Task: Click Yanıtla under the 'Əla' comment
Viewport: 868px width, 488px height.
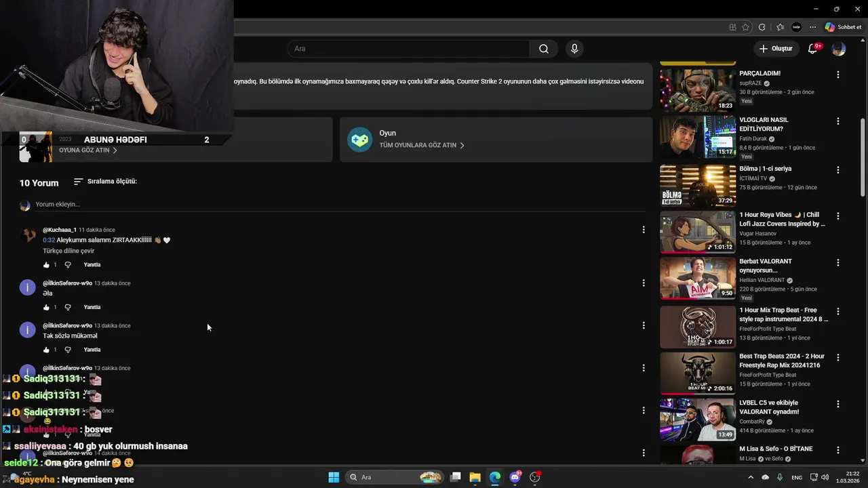Action: 92,308
